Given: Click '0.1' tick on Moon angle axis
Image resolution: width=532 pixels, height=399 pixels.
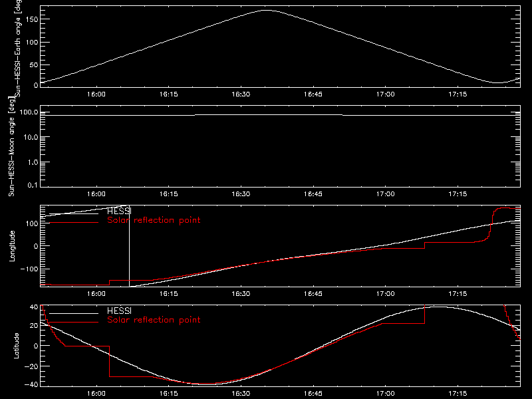Looking at the screenshot, I should tap(33, 185).
